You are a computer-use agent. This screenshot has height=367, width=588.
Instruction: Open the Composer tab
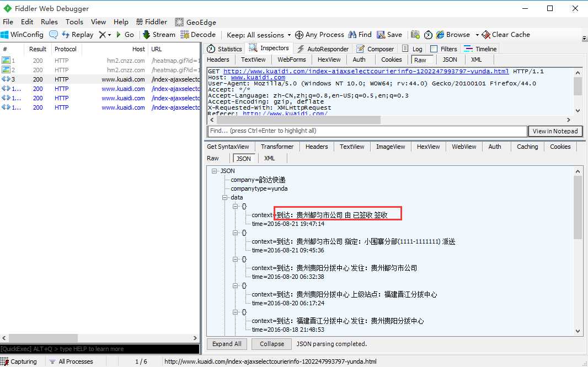tap(376, 48)
